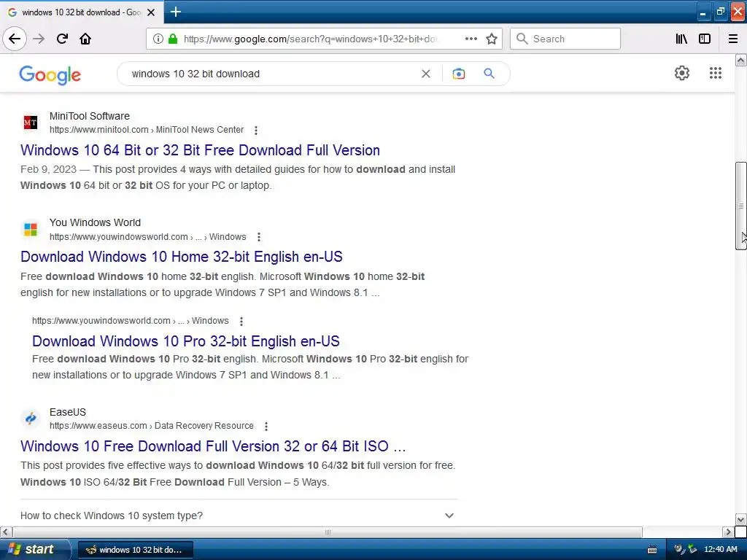Image resolution: width=747 pixels, height=560 pixels.
Task: Open Windows 10 64 Bit or 32 Bit Free Download link
Action: click(x=200, y=150)
